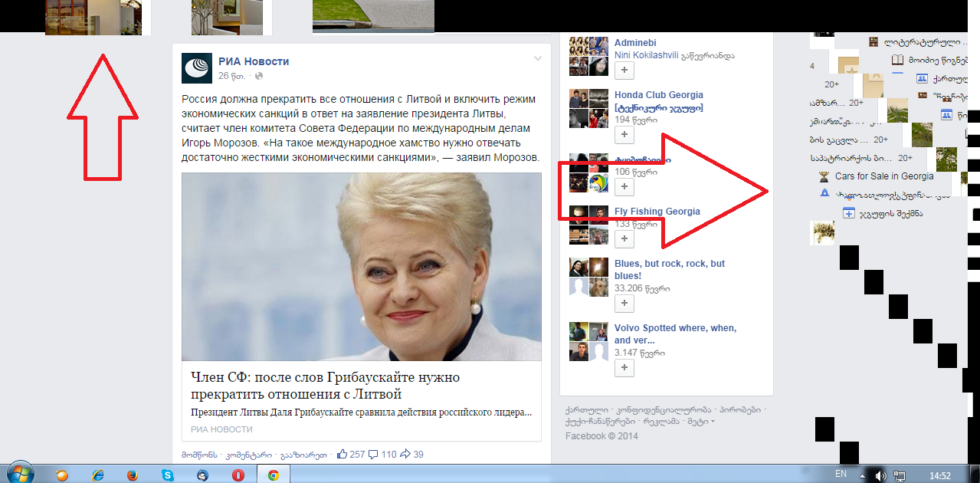Join the 106-member group with plus button
Image resolution: width=980 pixels, height=483 pixels.
[x=624, y=186]
